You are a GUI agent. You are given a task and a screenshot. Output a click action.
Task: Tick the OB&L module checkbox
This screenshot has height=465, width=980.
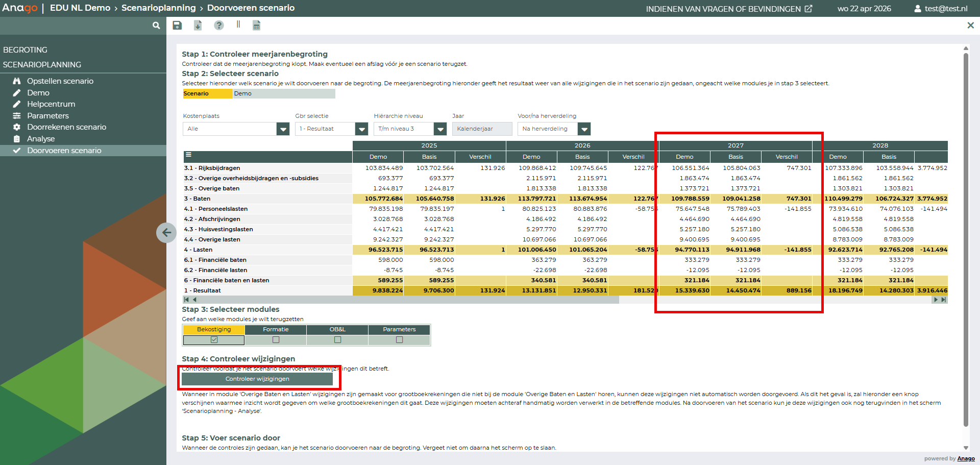pos(337,340)
